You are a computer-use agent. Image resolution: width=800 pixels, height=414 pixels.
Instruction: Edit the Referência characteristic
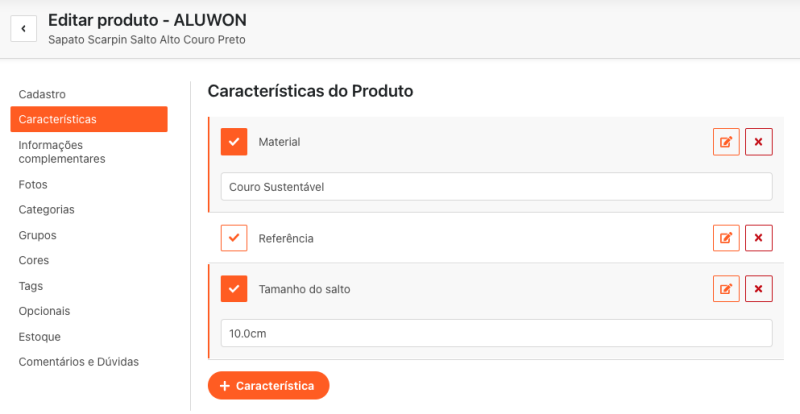[726, 238]
